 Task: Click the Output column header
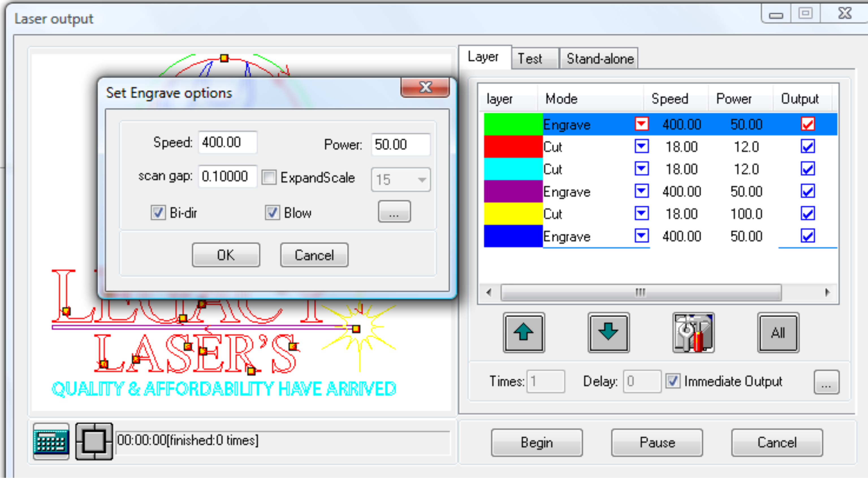pos(800,99)
